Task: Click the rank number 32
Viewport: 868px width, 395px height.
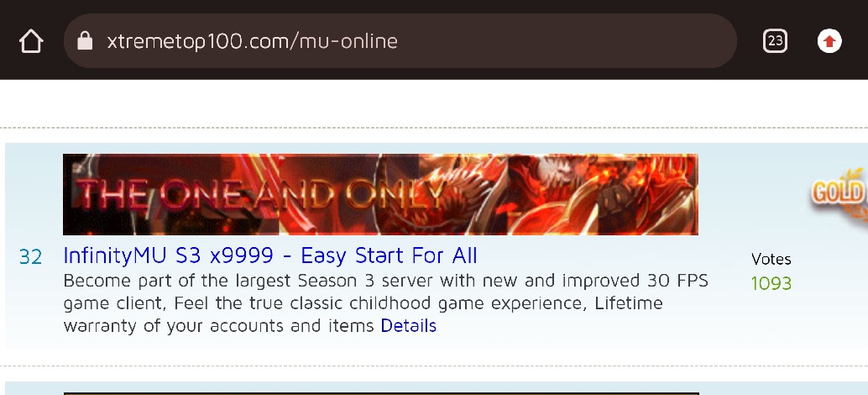Action: 30,257
